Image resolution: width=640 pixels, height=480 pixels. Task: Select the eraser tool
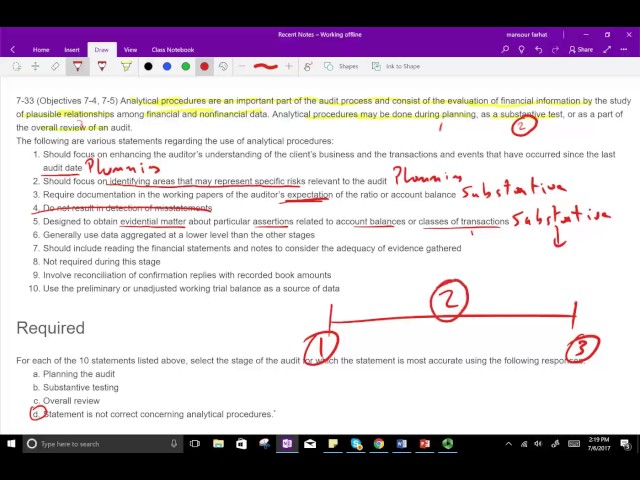55,67
